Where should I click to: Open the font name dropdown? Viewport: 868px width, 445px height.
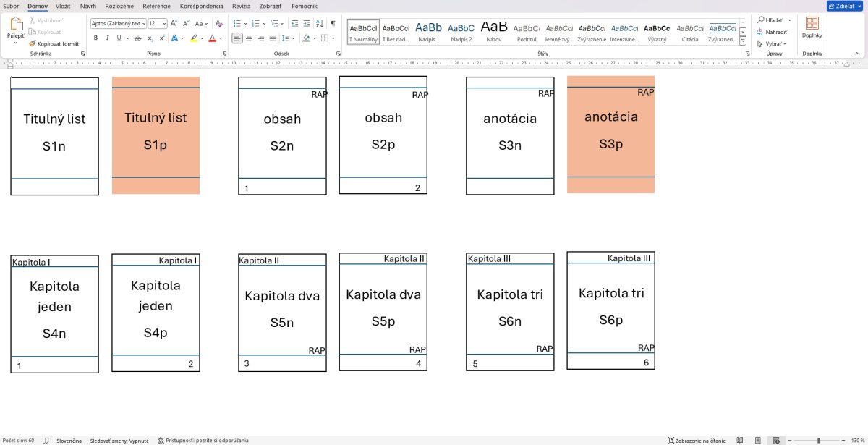(x=143, y=23)
